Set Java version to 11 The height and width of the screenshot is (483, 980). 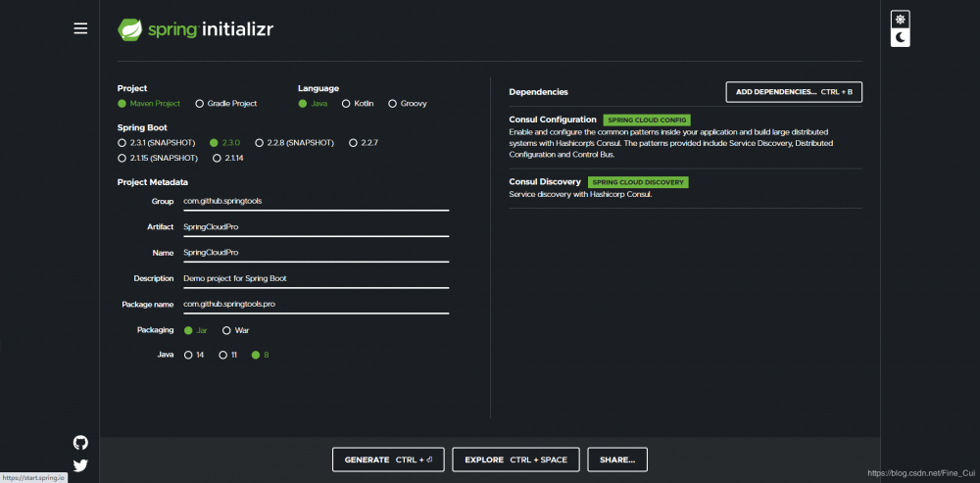pyautogui.click(x=228, y=356)
